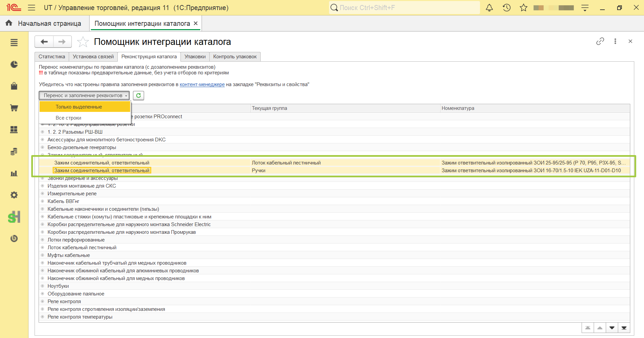Open the history clock icon
This screenshot has height=338, width=644.
click(506, 8)
